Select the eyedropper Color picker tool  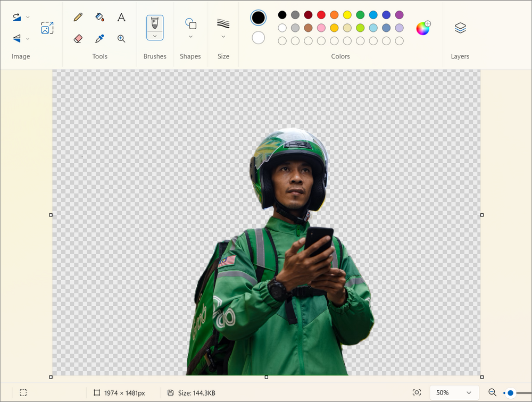(x=99, y=38)
